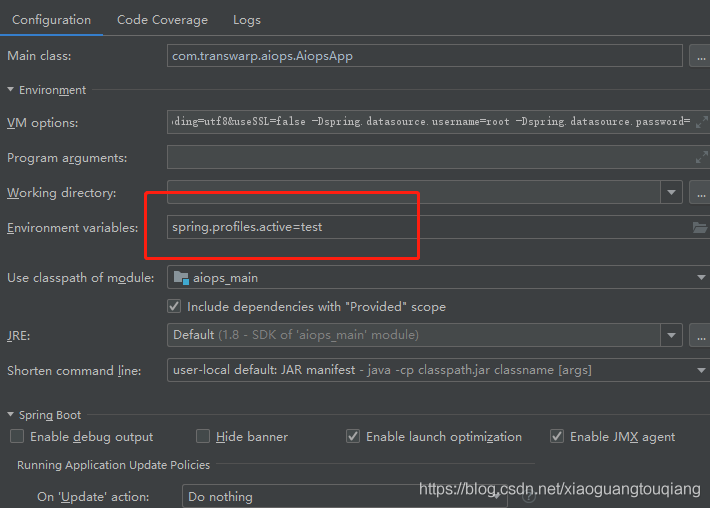The height and width of the screenshot is (508, 710).
Task: Open the Shorten command line dropdown
Action: pyautogui.click(x=438, y=370)
